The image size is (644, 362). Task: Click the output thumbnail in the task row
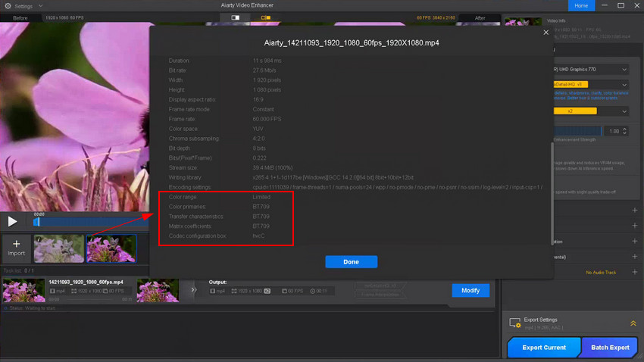(x=158, y=291)
